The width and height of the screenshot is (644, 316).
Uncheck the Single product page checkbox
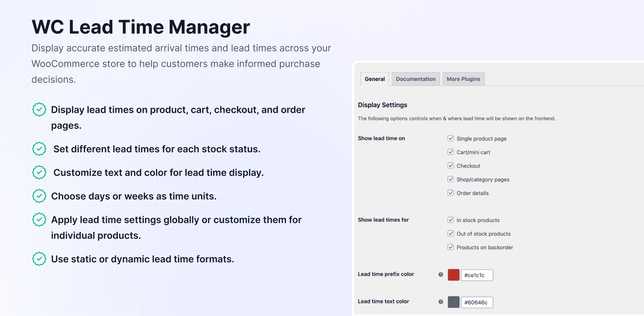pyautogui.click(x=451, y=138)
